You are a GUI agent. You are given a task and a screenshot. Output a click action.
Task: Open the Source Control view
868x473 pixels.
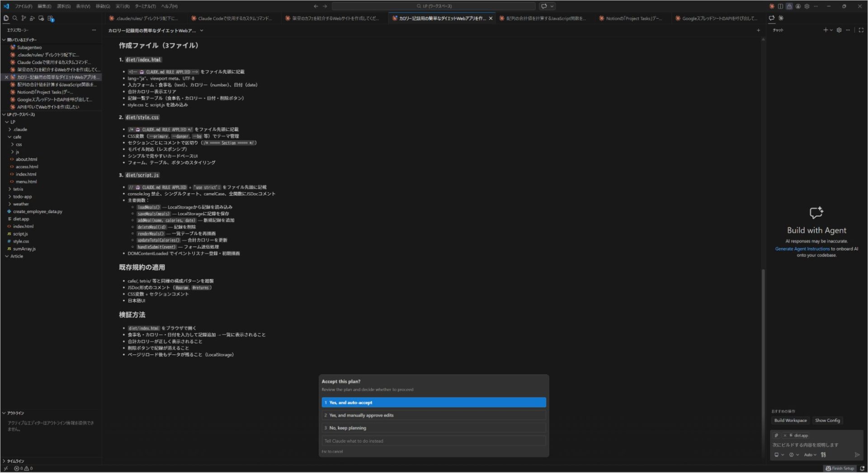pos(24,19)
